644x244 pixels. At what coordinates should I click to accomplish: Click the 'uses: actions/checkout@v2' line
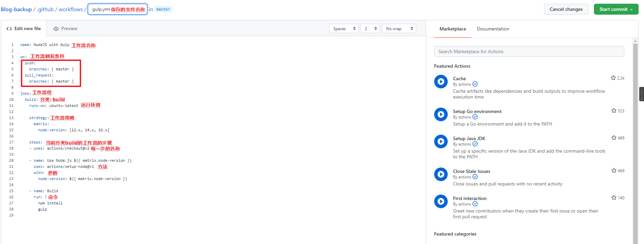pyautogui.click(x=59, y=148)
